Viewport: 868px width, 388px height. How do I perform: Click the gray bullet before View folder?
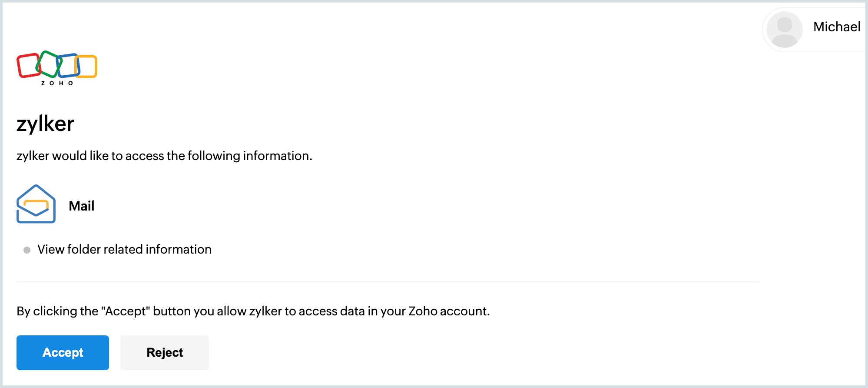point(27,250)
